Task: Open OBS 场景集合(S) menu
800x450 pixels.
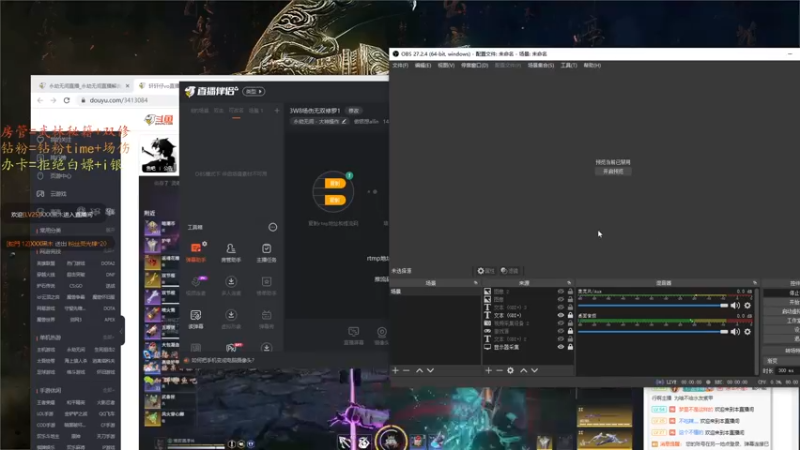Action: pyautogui.click(x=541, y=65)
